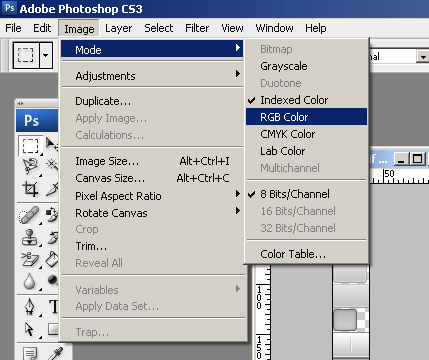Select the Move tool
429x360 pixels.
click(x=51, y=144)
